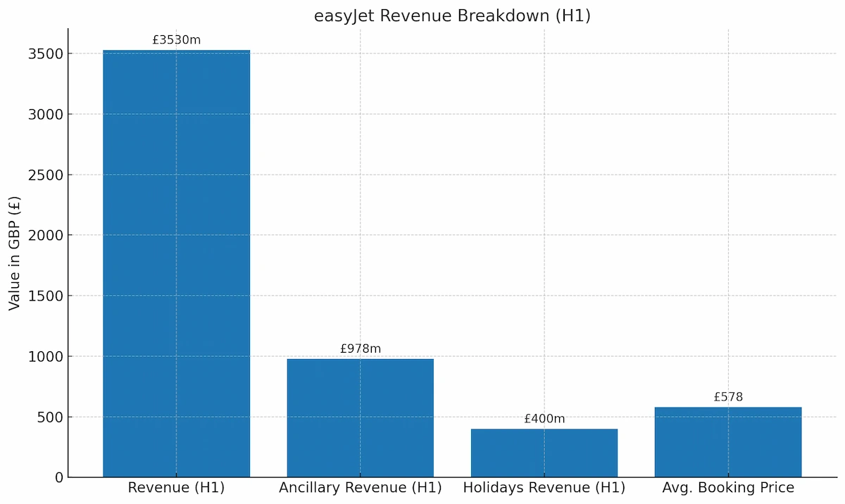
Task: Click the '£400m' value label
Action: point(544,419)
